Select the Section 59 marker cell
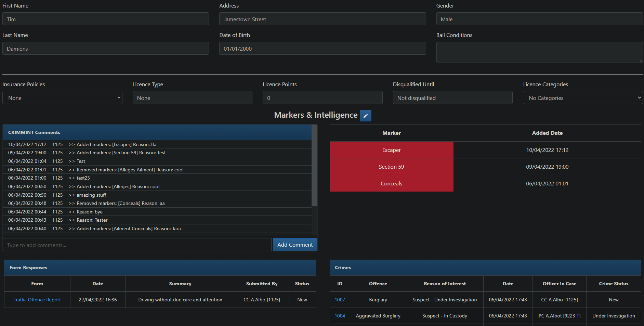 pyautogui.click(x=391, y=167)
